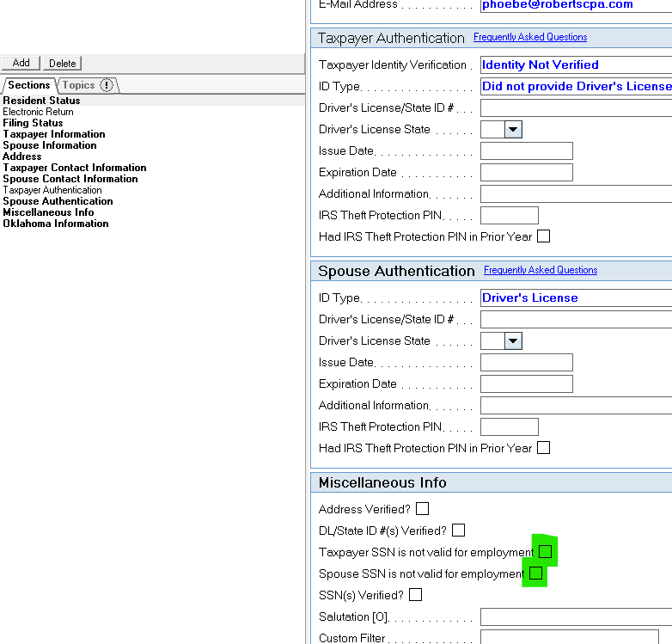The image size is (672, 644).
Task: Click the Custom Filter field
Action: pos(570,637)
